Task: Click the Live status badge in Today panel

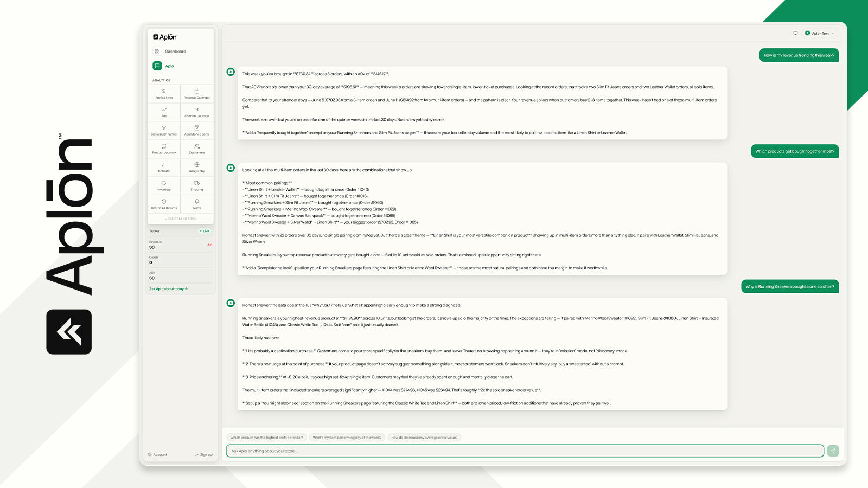Action: (205, 231)
